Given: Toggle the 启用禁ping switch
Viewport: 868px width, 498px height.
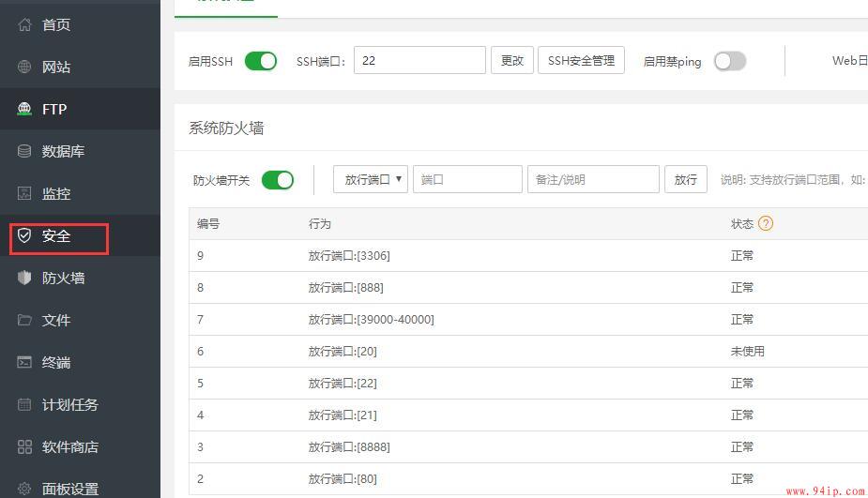Looking at the screenshot, I should tap(730, 61).
